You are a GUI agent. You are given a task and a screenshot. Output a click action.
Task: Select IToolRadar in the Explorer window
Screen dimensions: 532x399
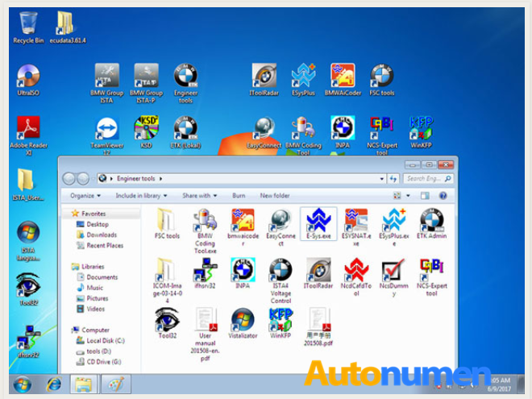(x=318, y=273)
